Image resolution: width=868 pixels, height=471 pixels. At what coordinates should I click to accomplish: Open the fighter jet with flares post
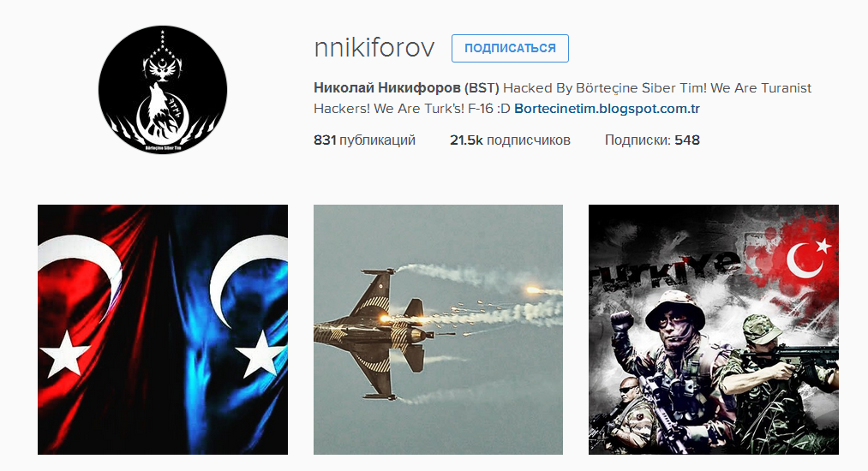pyautogui.click(x=439, y=330)
